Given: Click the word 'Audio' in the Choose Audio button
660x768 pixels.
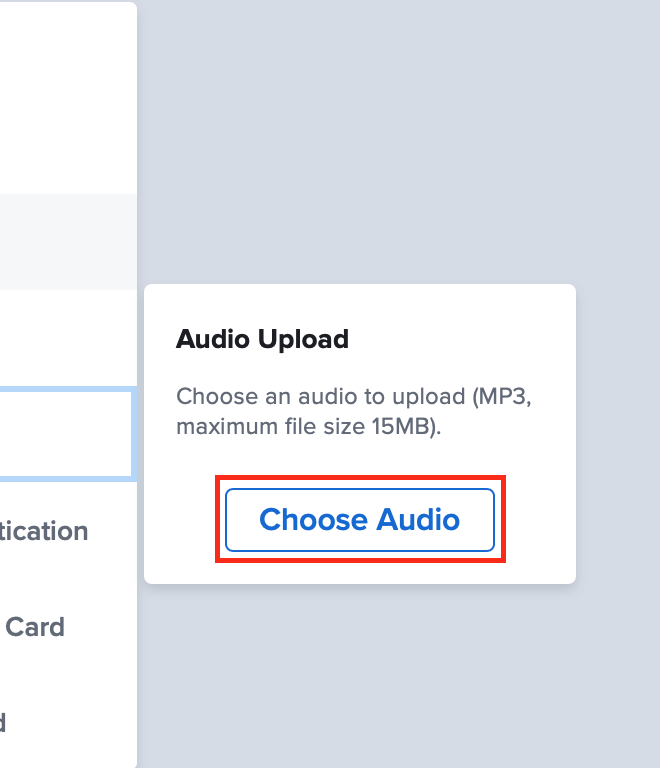Looking at the screenshot, I should (x=419, y=520).
